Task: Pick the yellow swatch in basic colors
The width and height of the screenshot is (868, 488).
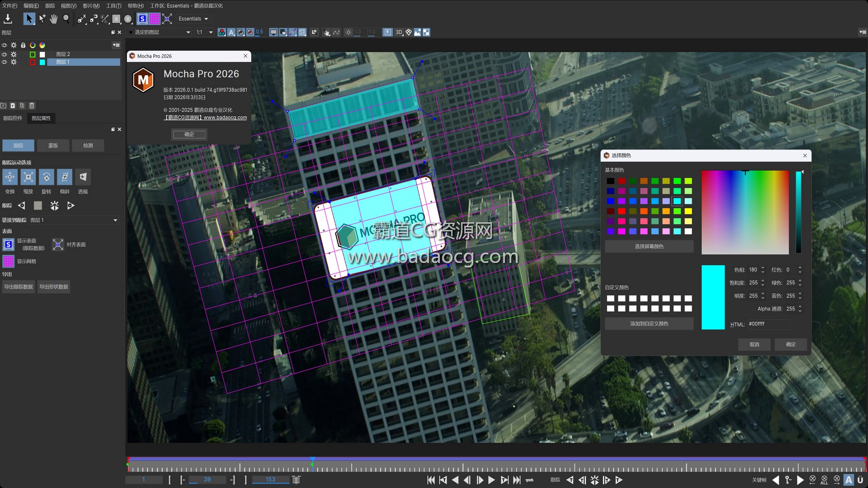Action: 688,211
